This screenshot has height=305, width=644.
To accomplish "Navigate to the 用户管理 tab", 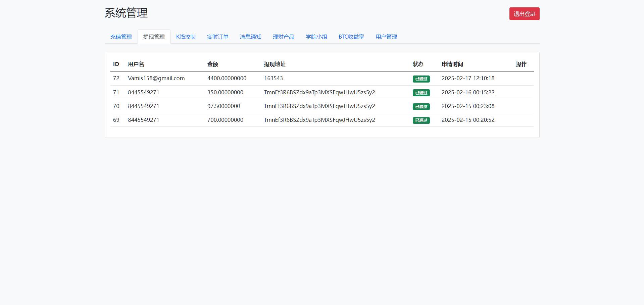I will [x=386, y=37].
